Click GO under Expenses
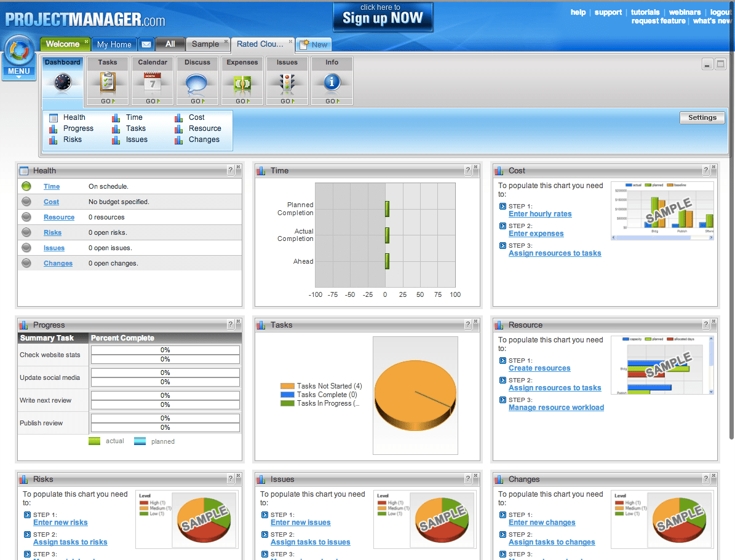Screen dimensions: 735x560 [242, 101]
